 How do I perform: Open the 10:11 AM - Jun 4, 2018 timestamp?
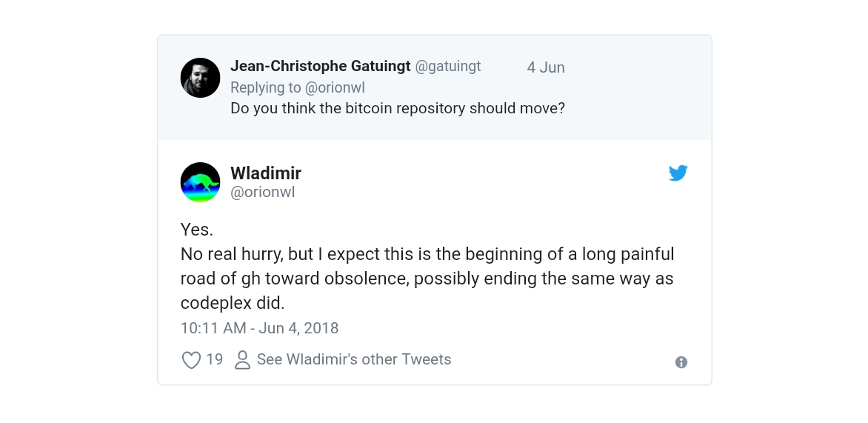[259, 327]
